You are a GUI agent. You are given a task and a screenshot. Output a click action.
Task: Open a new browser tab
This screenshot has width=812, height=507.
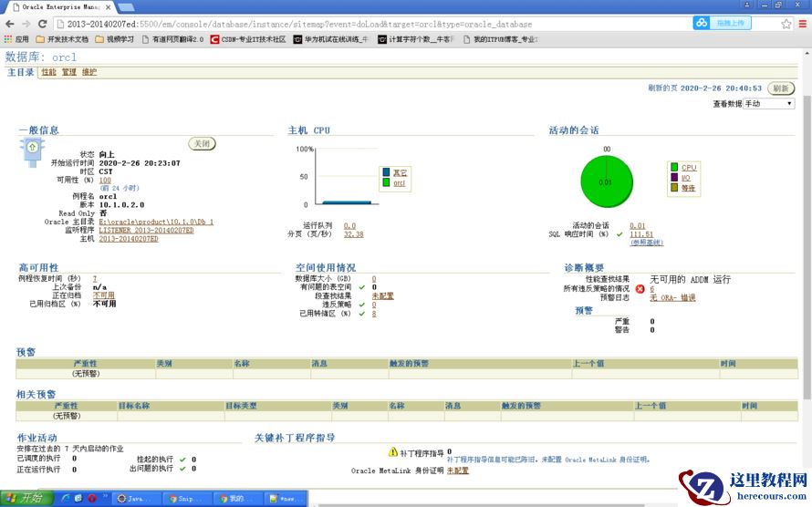[126, 7]
